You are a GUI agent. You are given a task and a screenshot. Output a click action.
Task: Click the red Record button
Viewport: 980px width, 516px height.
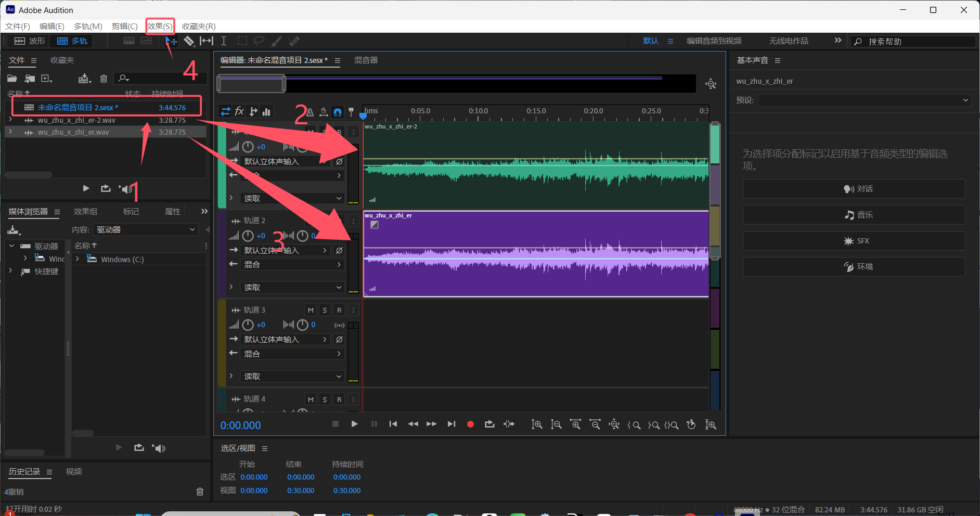(x=470, y=424)
